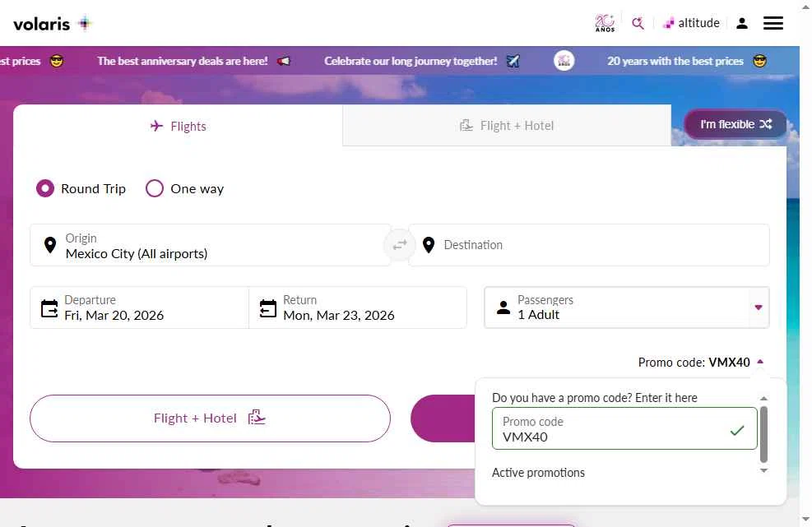The width and height of the screenshot is (812, 527).
Task: Select the Round Trip option
Action: [x=45, y=188]
